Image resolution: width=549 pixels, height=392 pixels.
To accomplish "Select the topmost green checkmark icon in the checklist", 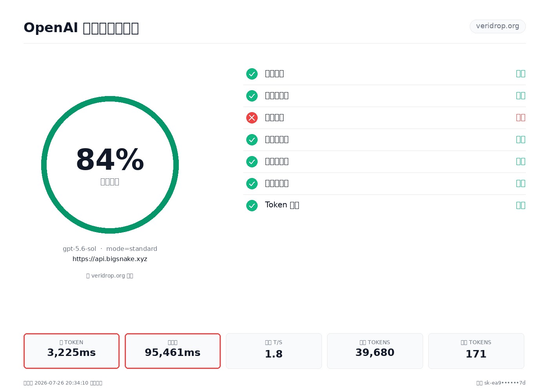I will click(x=252, y=74).
